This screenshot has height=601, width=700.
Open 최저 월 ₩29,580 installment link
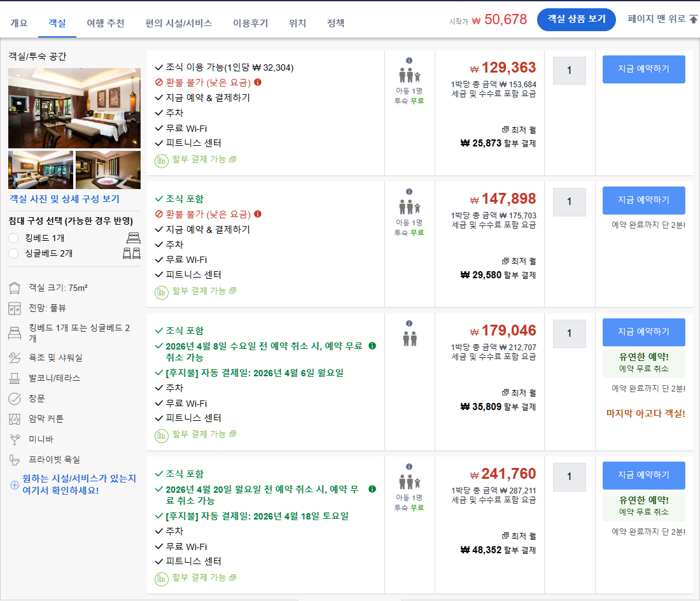[498, 268]
